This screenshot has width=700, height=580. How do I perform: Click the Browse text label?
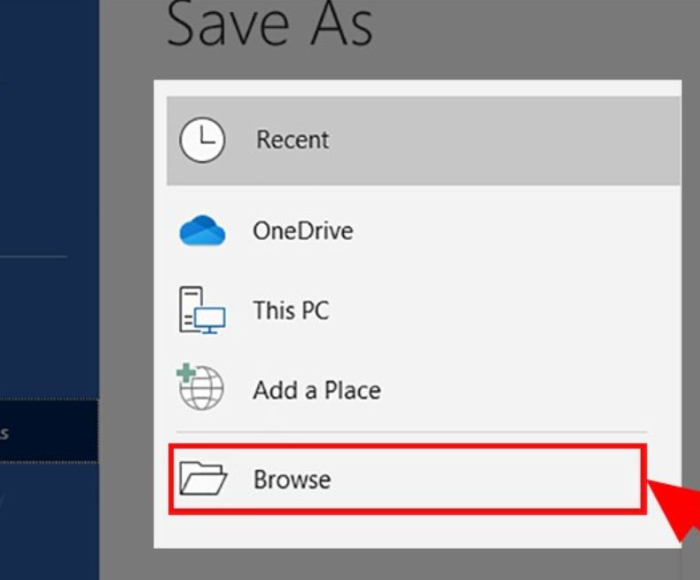(292, 480)
